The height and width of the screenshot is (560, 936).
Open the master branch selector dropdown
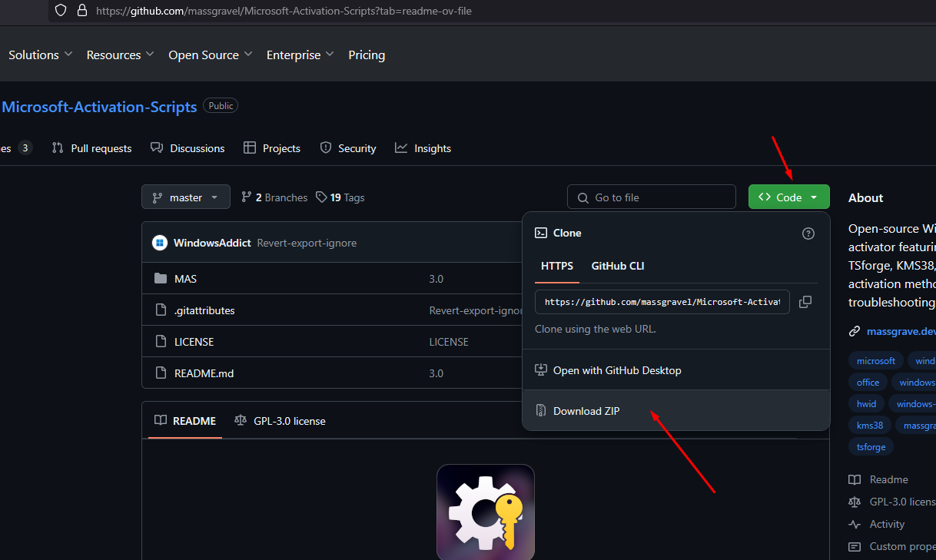coord(185,197)
